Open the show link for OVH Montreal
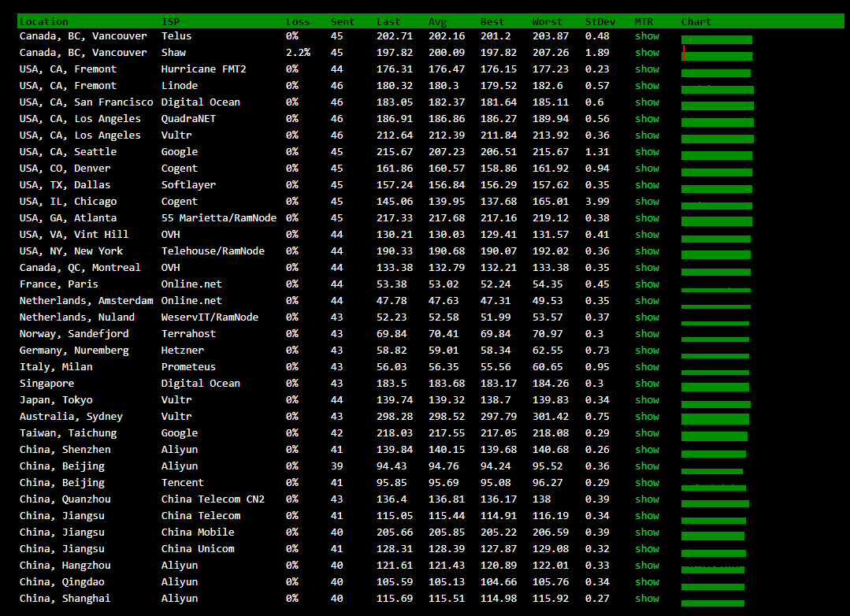Image resolution: width=850 pixels, height=616 pixels. [x=647, y=268]
